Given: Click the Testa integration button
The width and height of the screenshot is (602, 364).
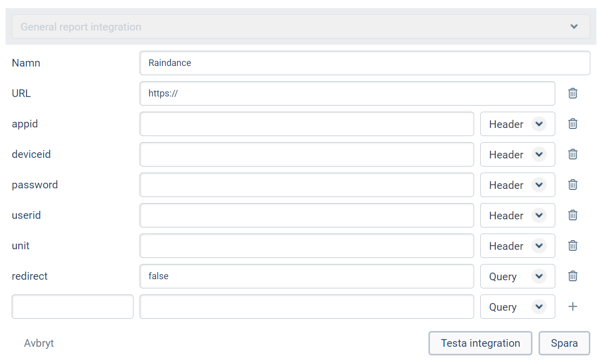Looking at the screenshot, I should pos(480,343).
